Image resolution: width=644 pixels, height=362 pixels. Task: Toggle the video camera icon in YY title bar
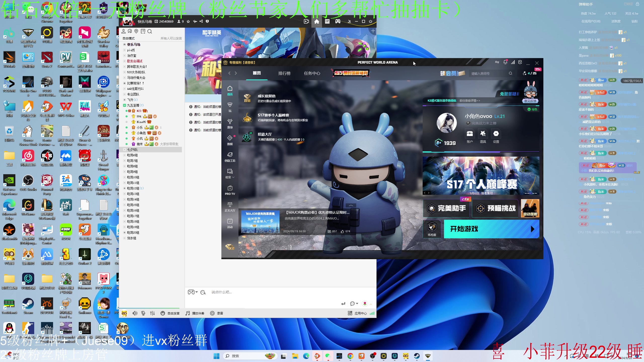point(306,21)
